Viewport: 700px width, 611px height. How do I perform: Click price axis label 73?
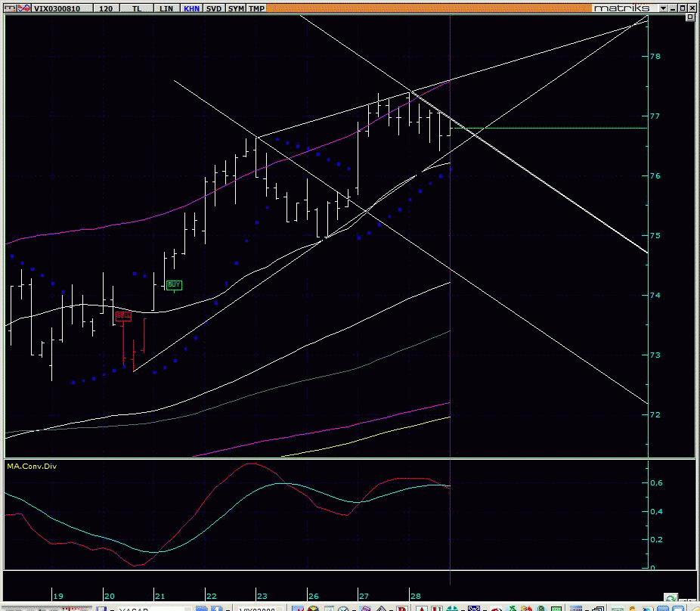[x=655, y=355]
